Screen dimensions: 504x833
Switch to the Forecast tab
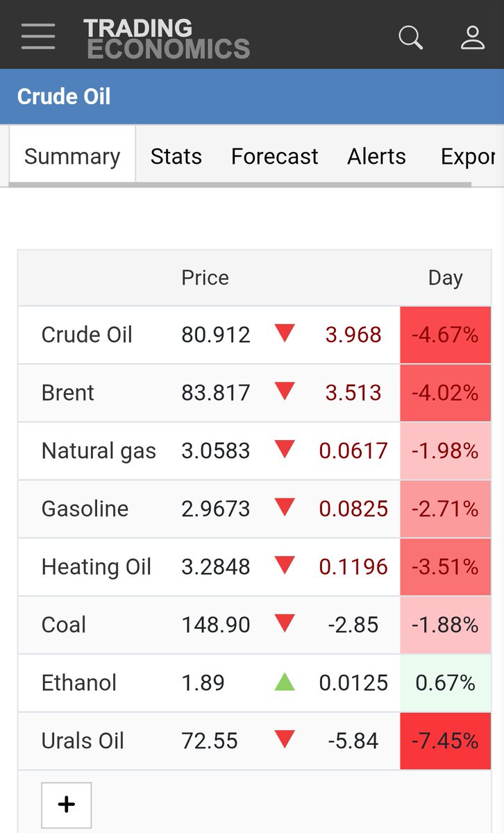275,156
